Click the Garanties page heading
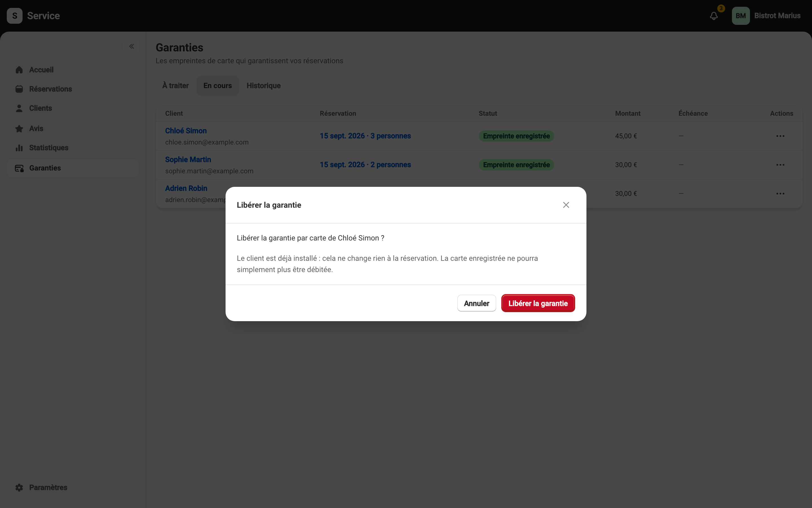This screenshot has height=508, width=812. tap(179, 48)
